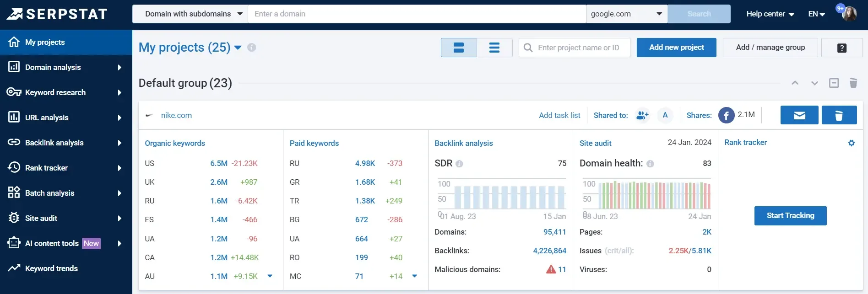Screen dimensions: 868x294
Task: Click Backlinks count 4,226,864
Action: 550,251
